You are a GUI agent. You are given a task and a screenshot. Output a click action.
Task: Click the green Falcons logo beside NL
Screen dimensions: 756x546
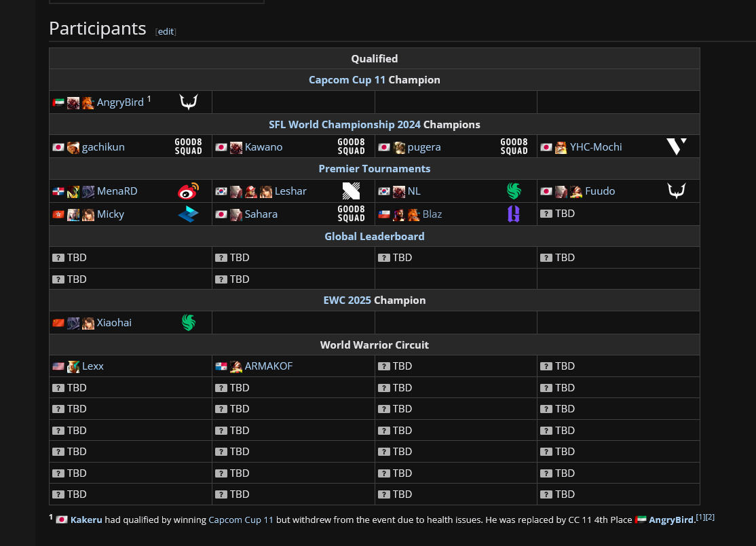coord(514,191)
